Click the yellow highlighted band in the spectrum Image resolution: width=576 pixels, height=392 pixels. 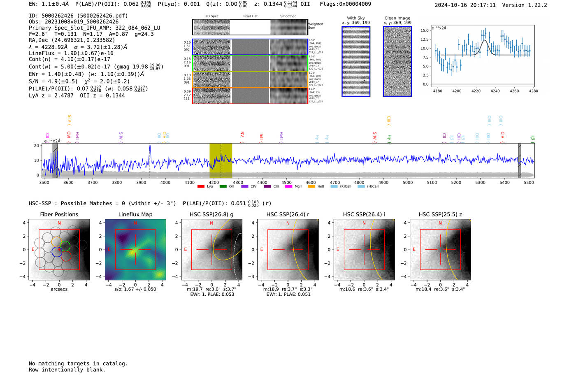pyautogui.click(x=221, y=160)
